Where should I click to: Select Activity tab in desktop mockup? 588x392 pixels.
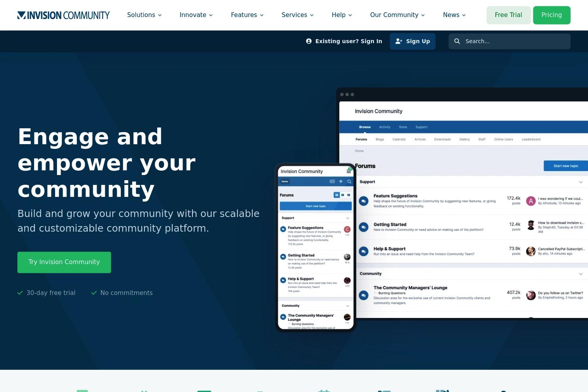pyautogui.click(x=384, y=127)
